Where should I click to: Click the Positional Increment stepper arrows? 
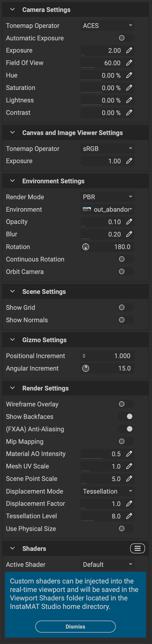click(x=84, y=356)
